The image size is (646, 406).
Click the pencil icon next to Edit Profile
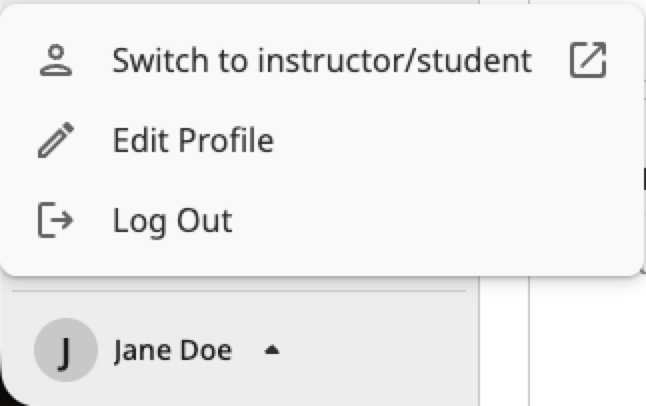tap(56, 140)
